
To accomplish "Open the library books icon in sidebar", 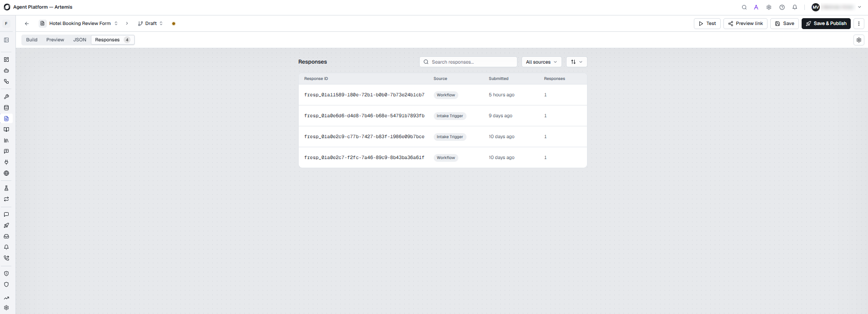I will click(6, 140).
